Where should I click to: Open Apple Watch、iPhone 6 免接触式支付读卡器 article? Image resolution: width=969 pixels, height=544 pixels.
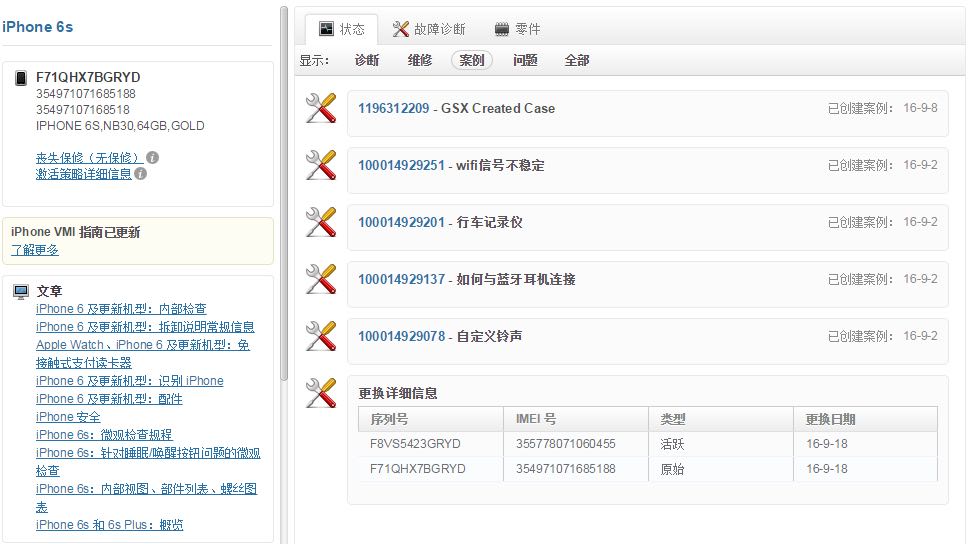coord(143,354)
